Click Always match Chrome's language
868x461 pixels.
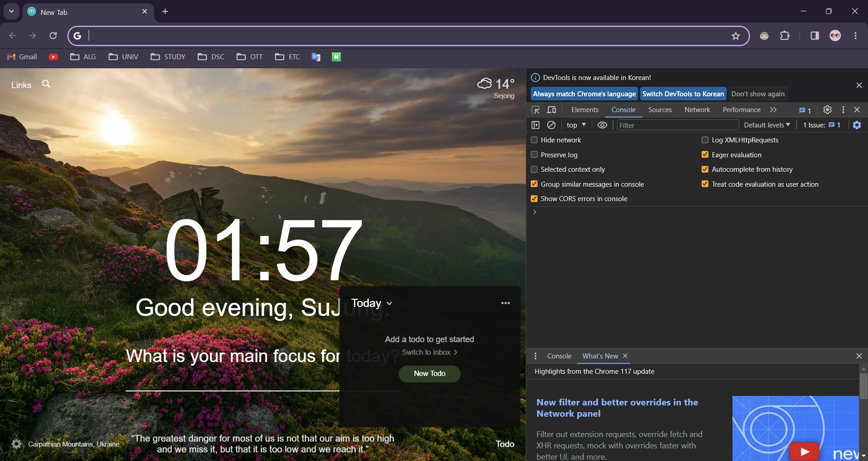pyautogui.click(x=584, y=94)
